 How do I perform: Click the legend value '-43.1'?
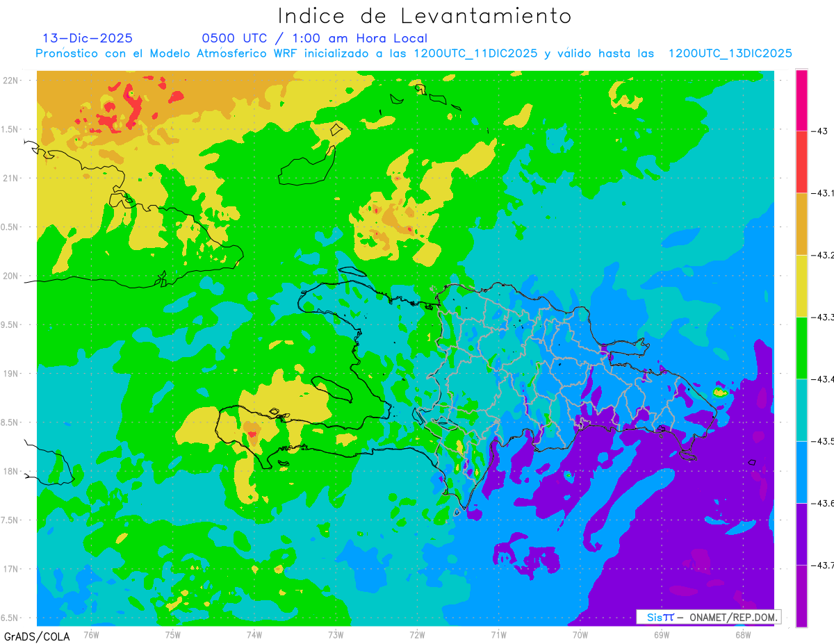pyautogui.click(x=822, y=193)
